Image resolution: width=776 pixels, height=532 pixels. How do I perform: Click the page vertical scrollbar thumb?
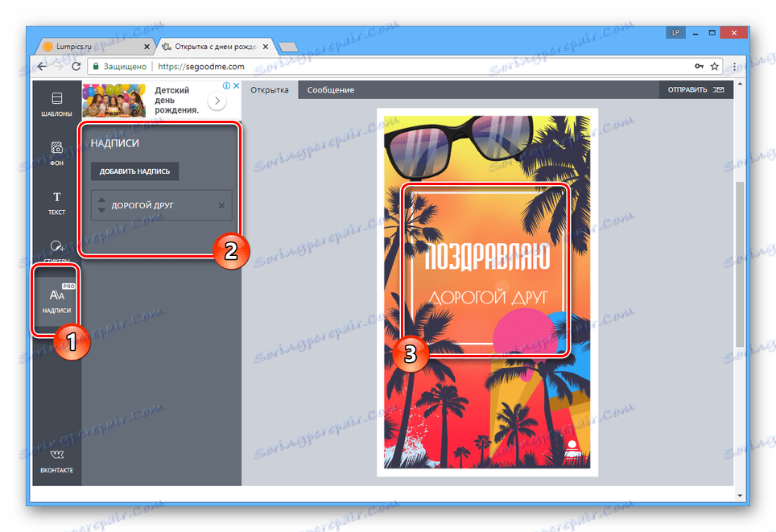[x=740, y=264]
